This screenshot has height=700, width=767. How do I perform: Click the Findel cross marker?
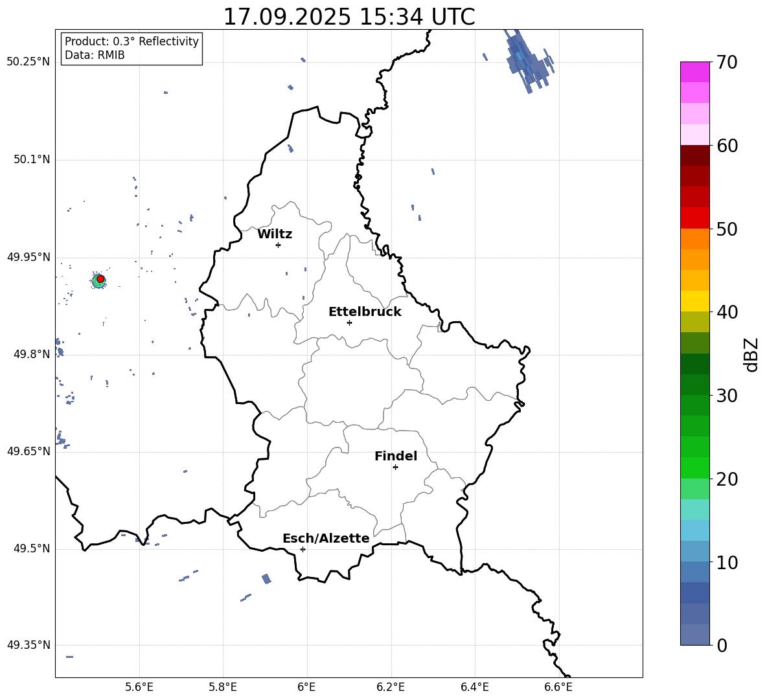pos(395,468)
